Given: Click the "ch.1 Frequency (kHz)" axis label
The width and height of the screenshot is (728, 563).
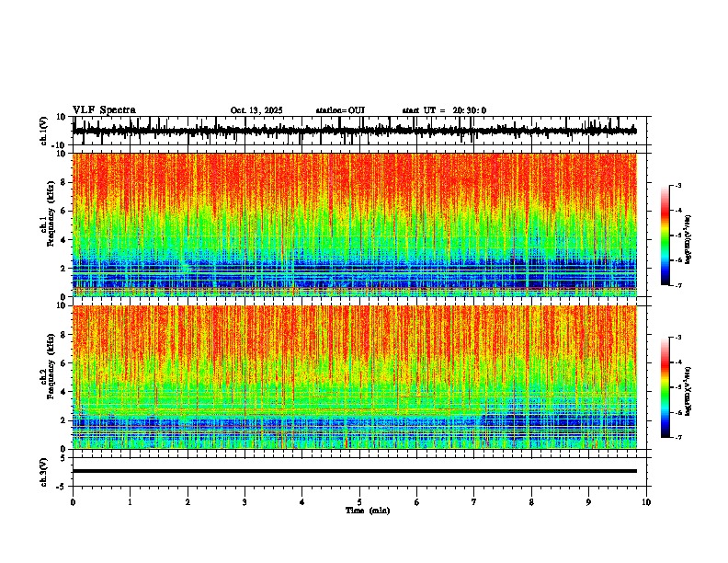Looking at the screenshot, I should [x=47, y=214].
